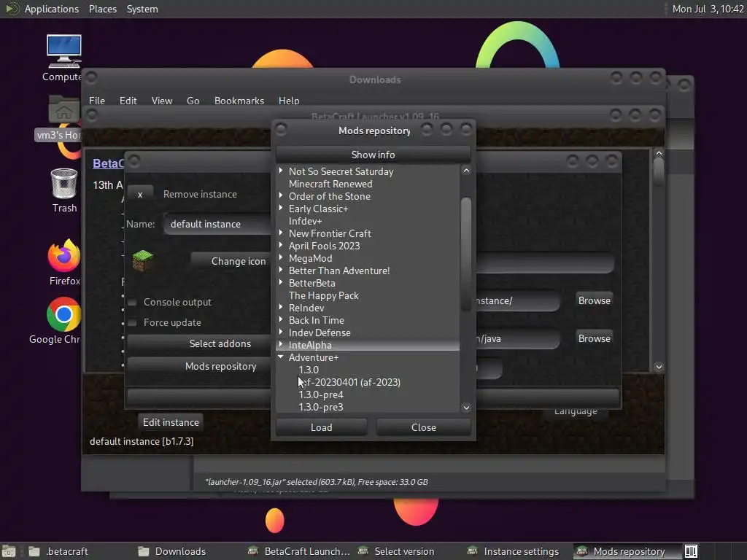Click the workspace switcher icon in bottom panel

692,551
